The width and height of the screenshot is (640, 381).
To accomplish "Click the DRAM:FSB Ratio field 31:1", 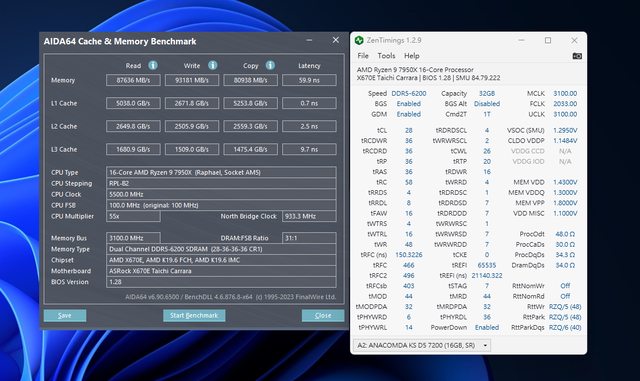I will (x=309, y=238).
